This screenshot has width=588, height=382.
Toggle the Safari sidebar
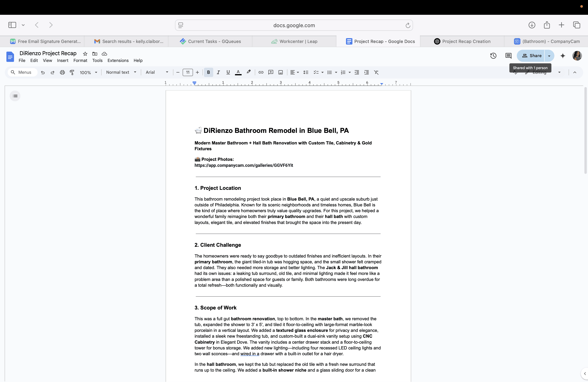pyautogui.click(x=12, y=25)
